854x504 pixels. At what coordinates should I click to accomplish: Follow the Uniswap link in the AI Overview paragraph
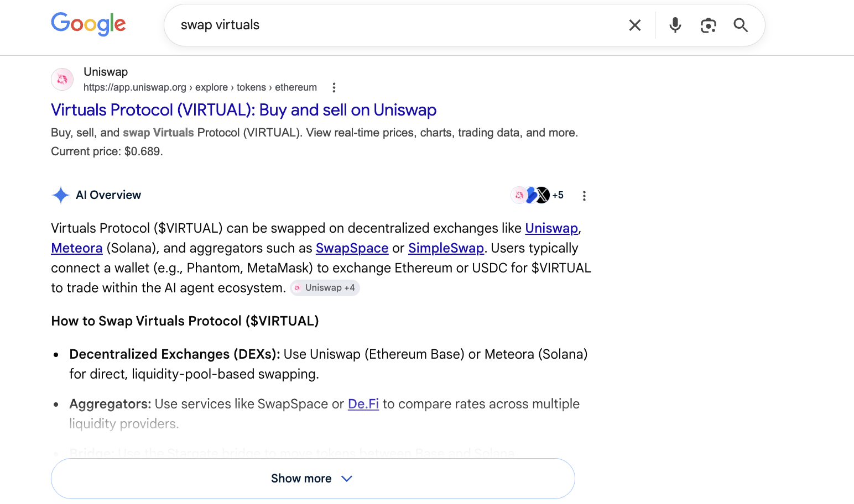551,228
